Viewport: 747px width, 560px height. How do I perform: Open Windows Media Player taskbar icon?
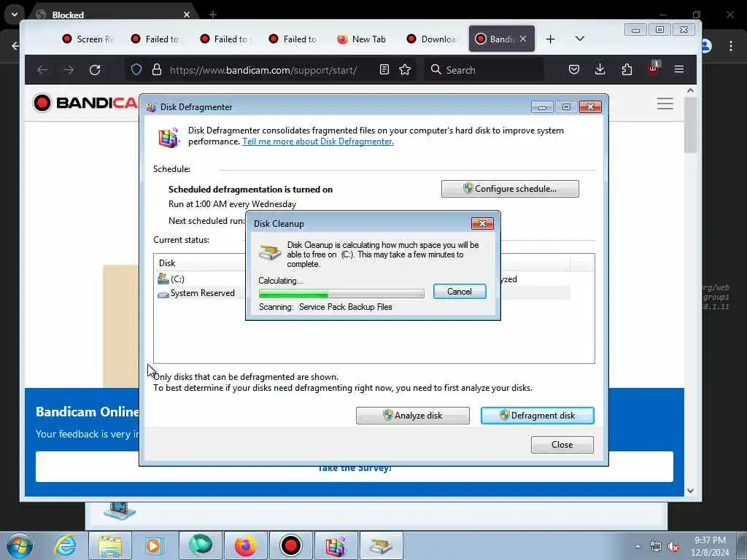[155, 545]
